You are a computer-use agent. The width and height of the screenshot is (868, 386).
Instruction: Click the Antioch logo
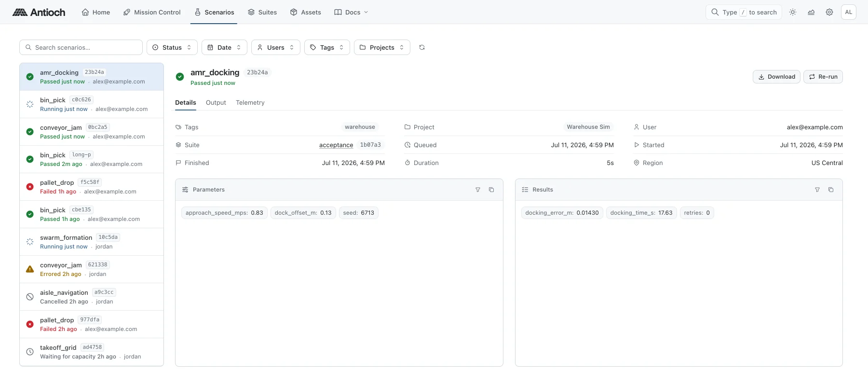pyautogui.click(x=39, y=12)
